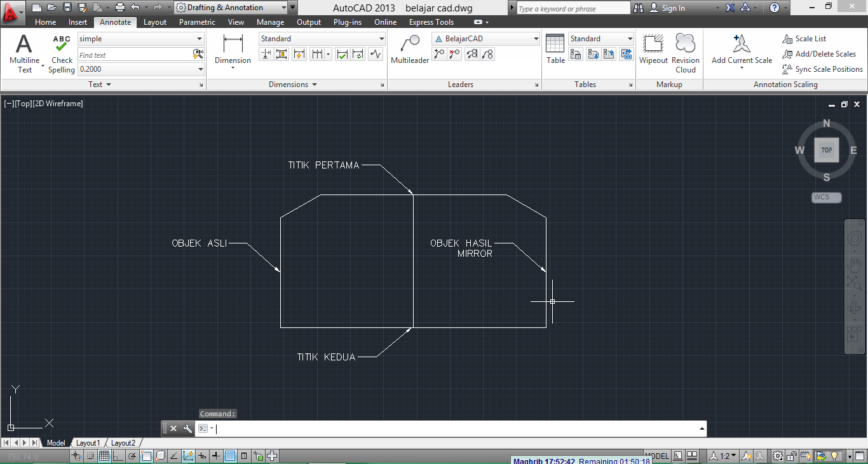Click Sync Scale Positions
The height and width of the screenshot is (464, 868).
click(823, 69)
